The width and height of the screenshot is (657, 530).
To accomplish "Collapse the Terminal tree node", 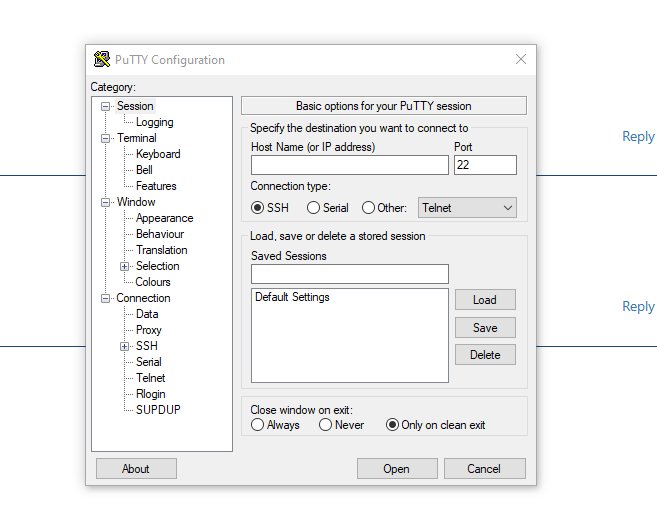I will [x=106, y=138].
